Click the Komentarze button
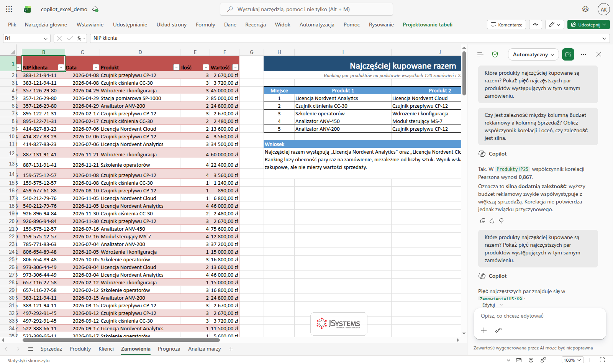The height and width of the screenshot is (364, 613). (506, 25)
